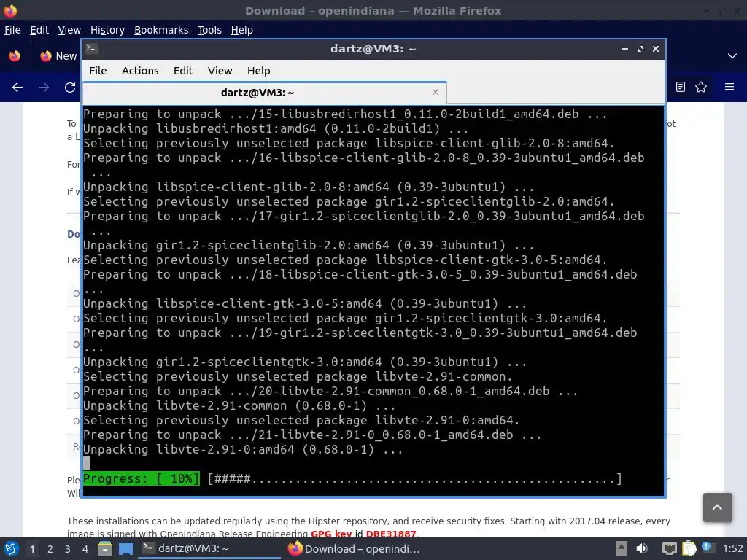Open the clipboard manager tray icon
The width and height of the screenshot is (747, 560).
689,548
